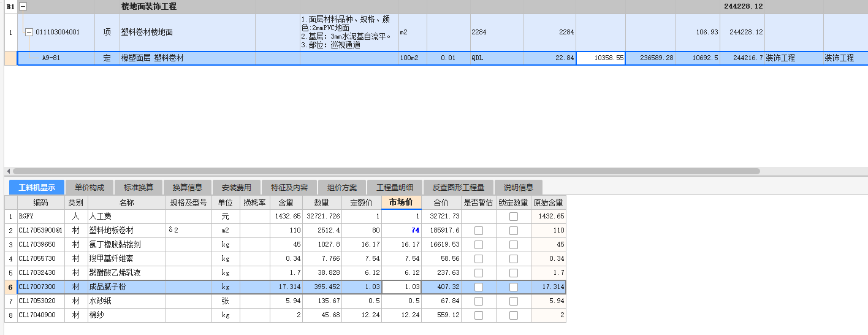
Task: Click the horizontal scrollbar thumb of upper grid
Action: tap(386, 171)
